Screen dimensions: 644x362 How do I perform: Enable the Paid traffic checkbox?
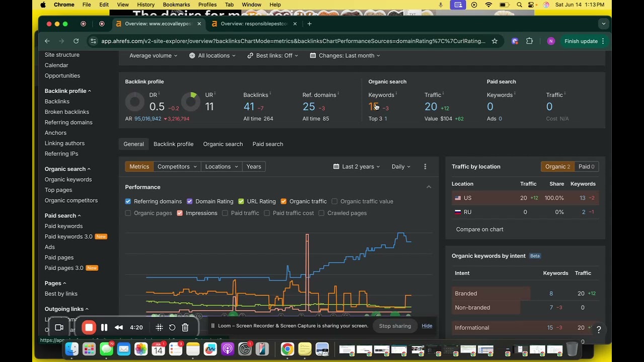click(225, 213)
